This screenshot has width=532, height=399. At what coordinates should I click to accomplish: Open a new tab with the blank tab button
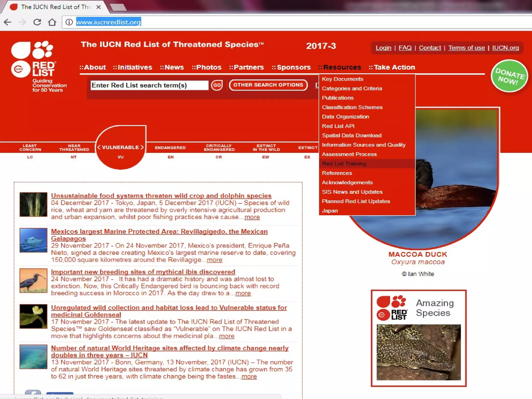(118, 7)
